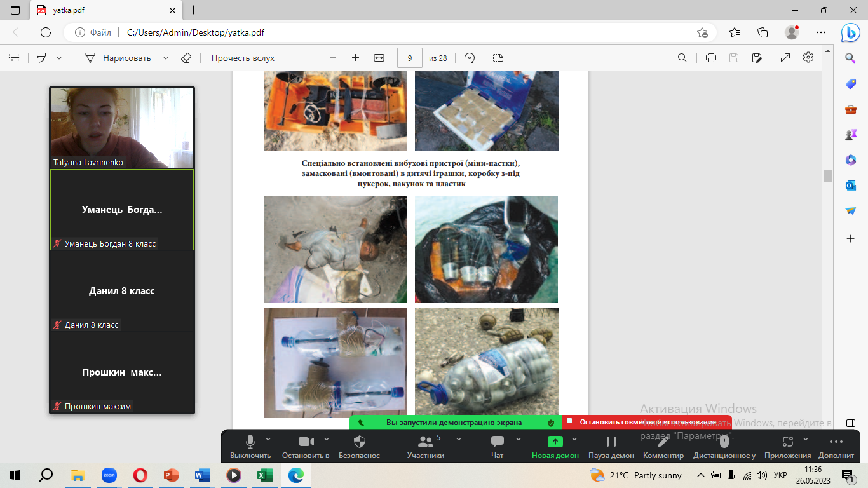Click Tatyana Lavrinenko video thumbnail
Screen dimensions: 868x488
click(x=122, y=128)
